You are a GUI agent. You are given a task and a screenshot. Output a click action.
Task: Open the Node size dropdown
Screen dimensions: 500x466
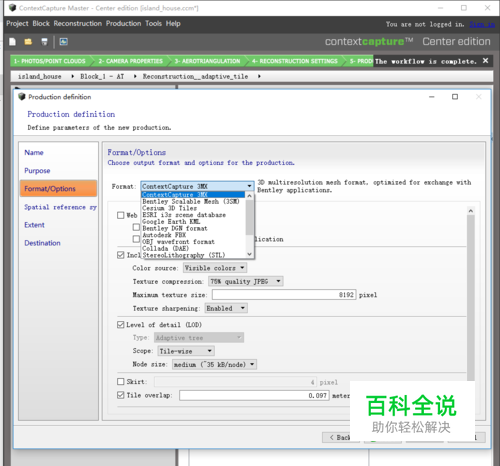pos(214,364)
